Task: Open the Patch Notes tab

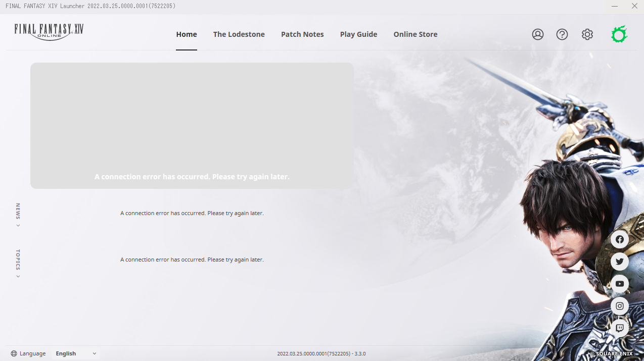Action: [x=302, y=34]
